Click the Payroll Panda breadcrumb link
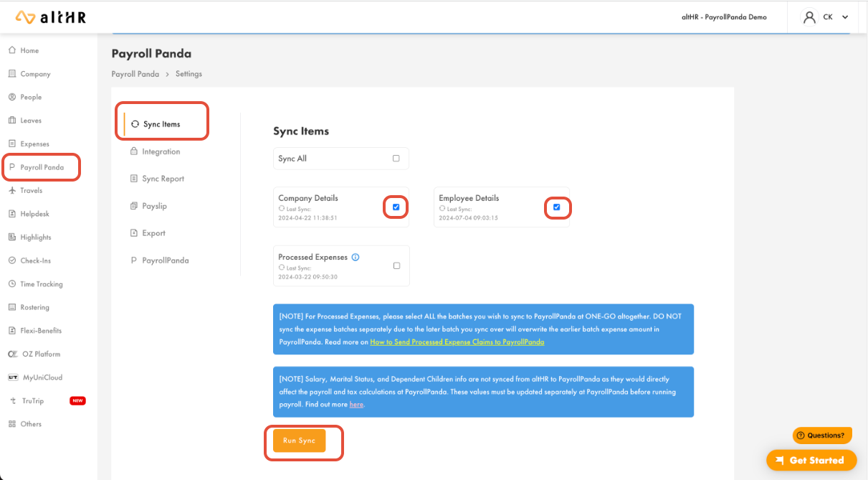The image size is (868, 480). tap(135, 74)
